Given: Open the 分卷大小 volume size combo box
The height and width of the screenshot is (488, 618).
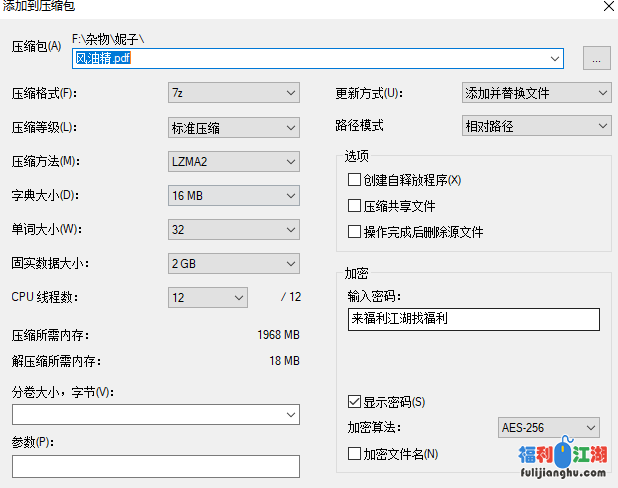Looking at the screenshot, I should [156, 414].
